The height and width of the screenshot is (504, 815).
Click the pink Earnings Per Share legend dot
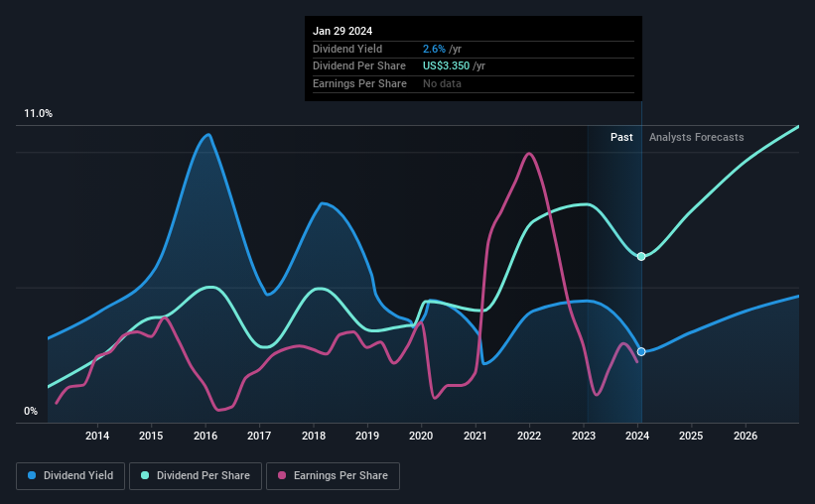click(282, 475)
